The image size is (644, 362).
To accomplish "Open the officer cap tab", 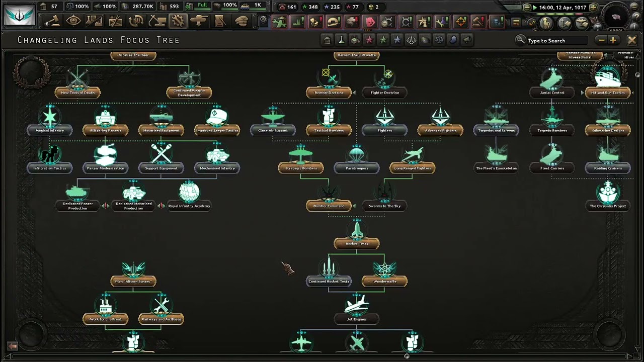I will (241, 21).
